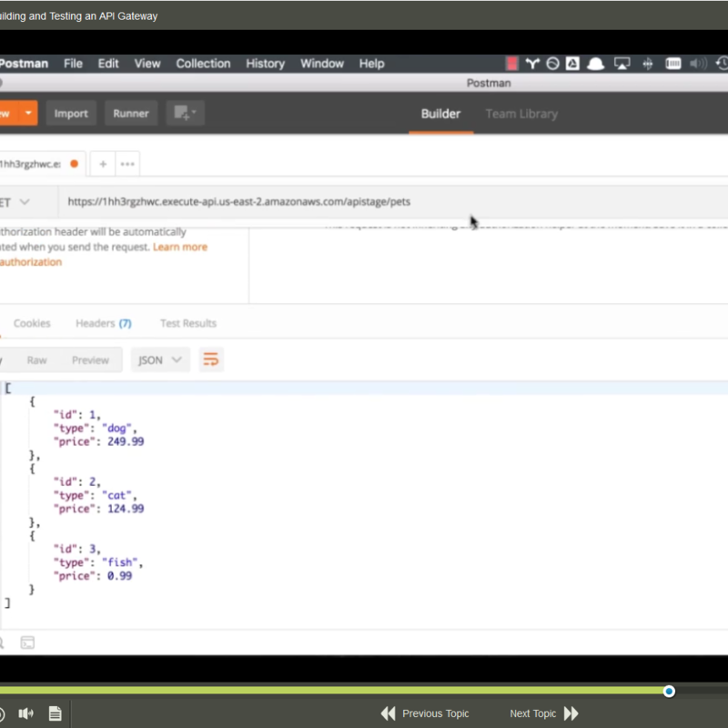The image size is (728, 728).
Task: Click the crosshair move icon in menu bar
Action: pyautogui.click(x=648, y=63)
